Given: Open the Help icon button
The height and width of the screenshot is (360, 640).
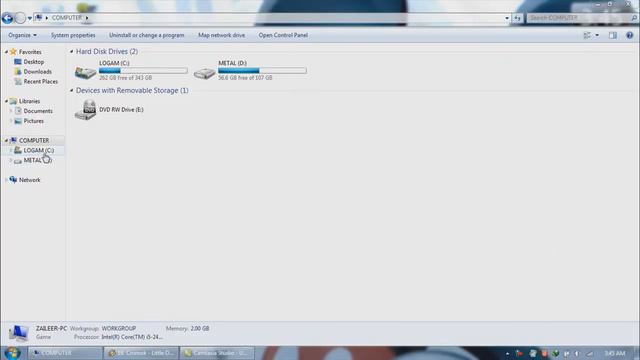Looking at the screenshot, I should click(629, 36).
